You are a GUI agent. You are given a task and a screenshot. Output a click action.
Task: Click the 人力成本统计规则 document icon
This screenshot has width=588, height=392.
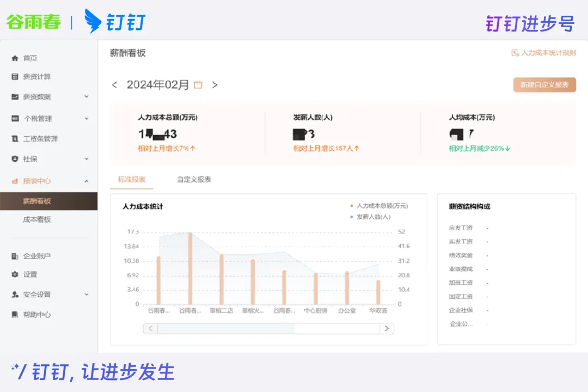click(x=515, y=53)
